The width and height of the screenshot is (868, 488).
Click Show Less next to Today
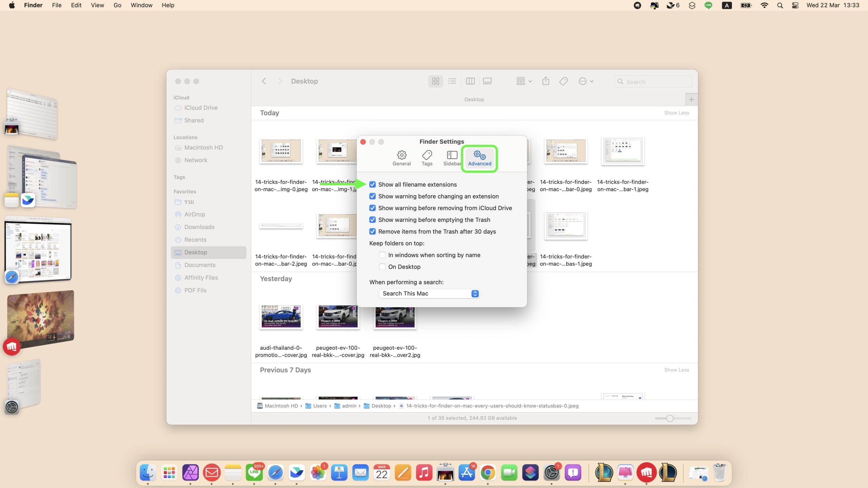click(x=676, y=113)
